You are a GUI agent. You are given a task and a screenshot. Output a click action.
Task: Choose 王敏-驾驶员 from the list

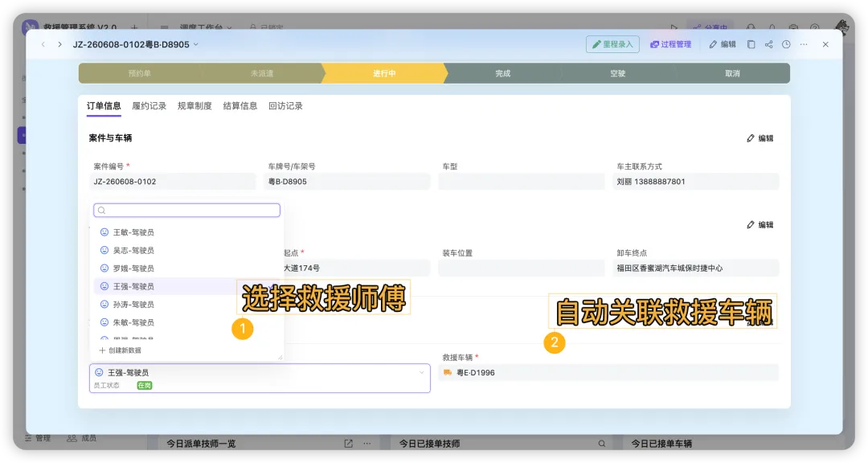(187, 232)
